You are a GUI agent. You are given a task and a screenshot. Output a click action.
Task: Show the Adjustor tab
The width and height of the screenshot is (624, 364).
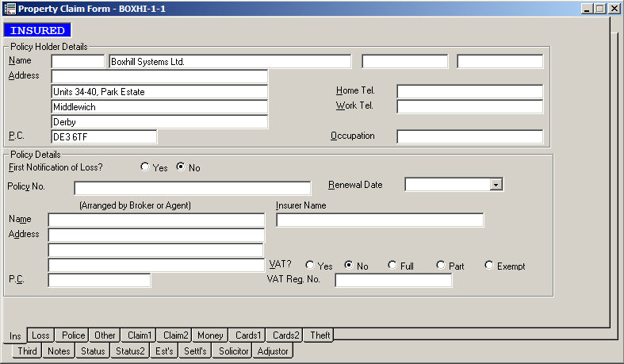274,351
